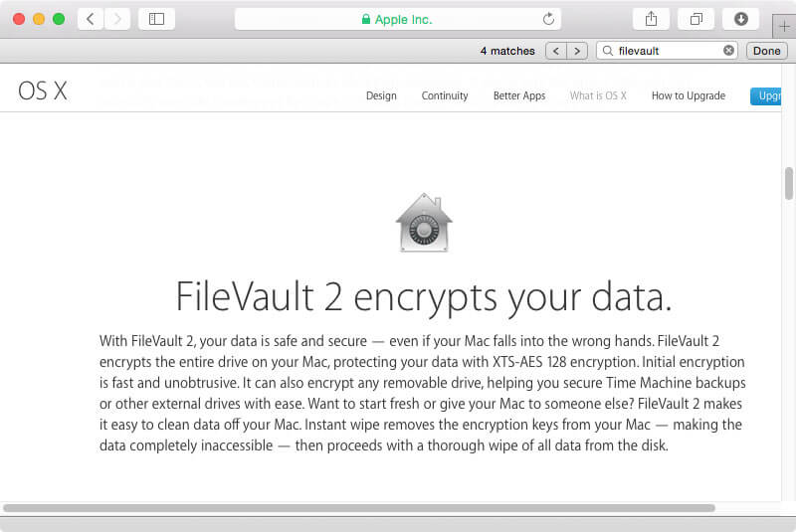Open the search options magnifier dropdown
The width and height of the screenshot is (796, 532).
607,51
